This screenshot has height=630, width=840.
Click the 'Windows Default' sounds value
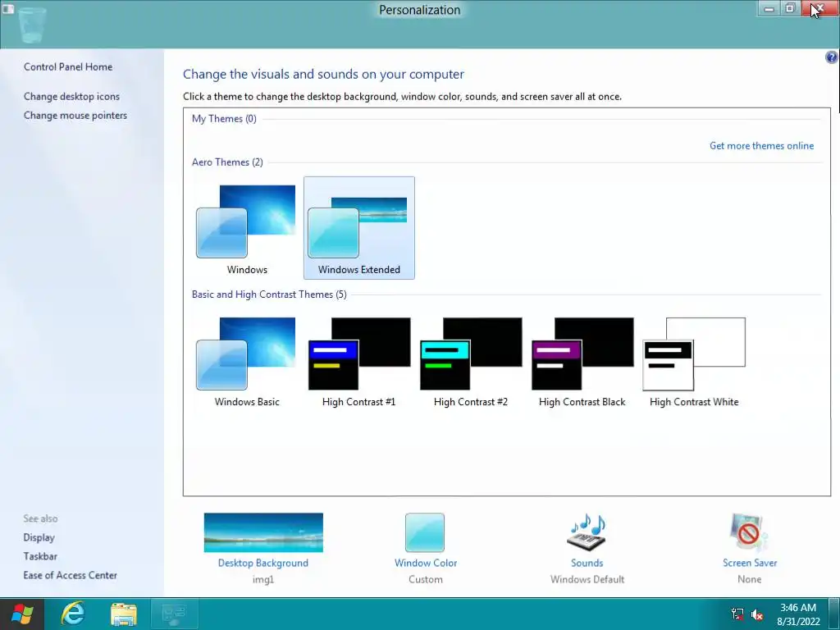tap(587, 579)
